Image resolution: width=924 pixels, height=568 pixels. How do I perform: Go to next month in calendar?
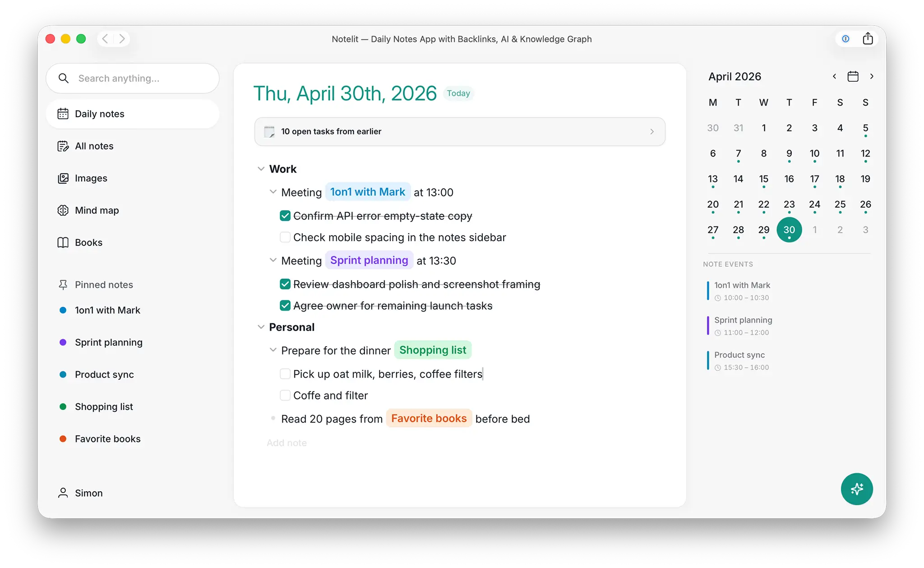pos(872,76)
